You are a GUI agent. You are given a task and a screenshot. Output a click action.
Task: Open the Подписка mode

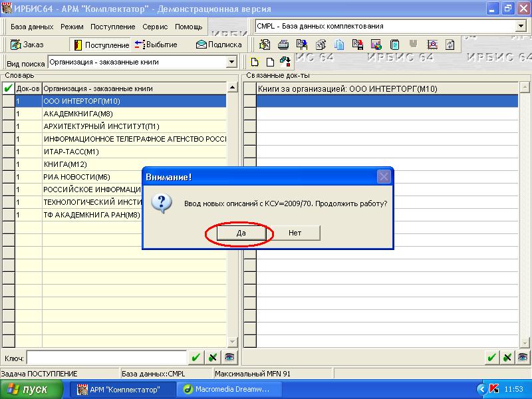pos(219,45)
